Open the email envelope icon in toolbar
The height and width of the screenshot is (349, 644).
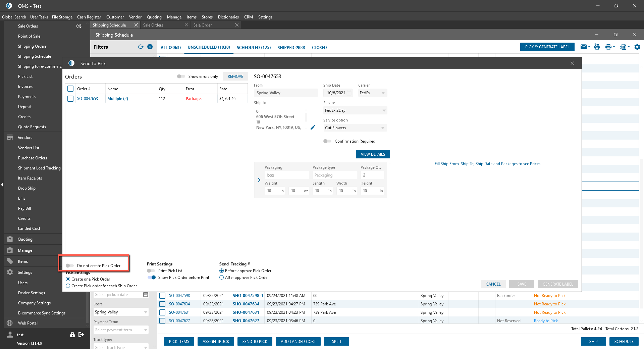click(x=584, y=47)
